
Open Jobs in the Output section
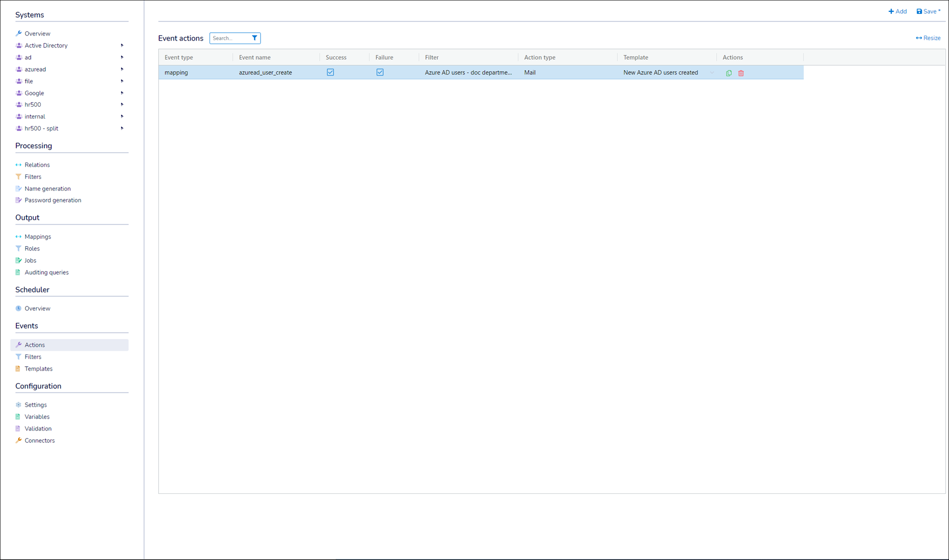tap(30, 260)
